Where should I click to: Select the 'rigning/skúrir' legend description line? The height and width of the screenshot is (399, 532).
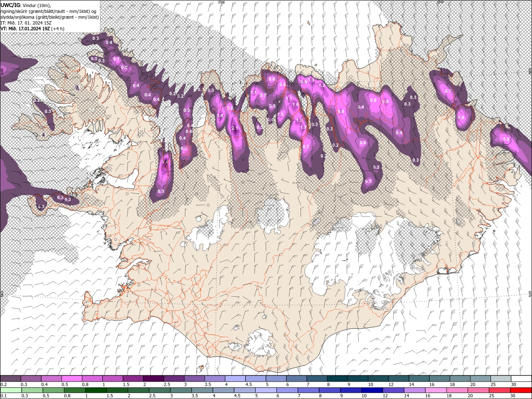point(49,11)
